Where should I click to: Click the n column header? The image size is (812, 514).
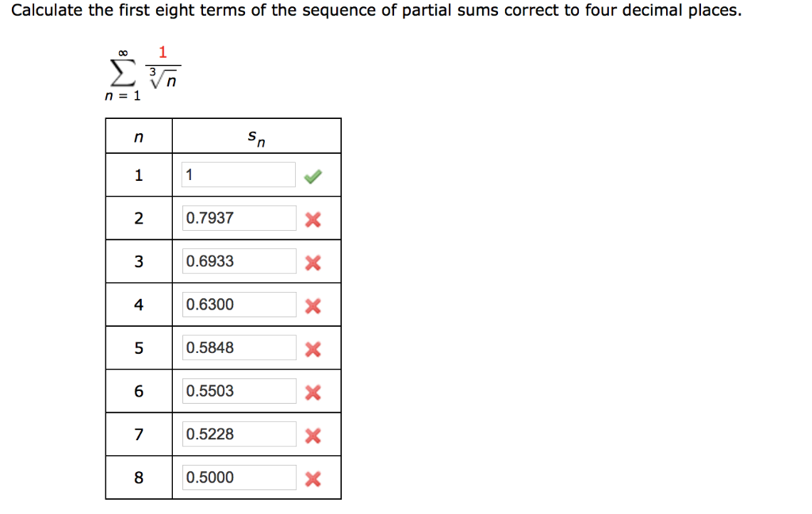(x=139, y=136)
